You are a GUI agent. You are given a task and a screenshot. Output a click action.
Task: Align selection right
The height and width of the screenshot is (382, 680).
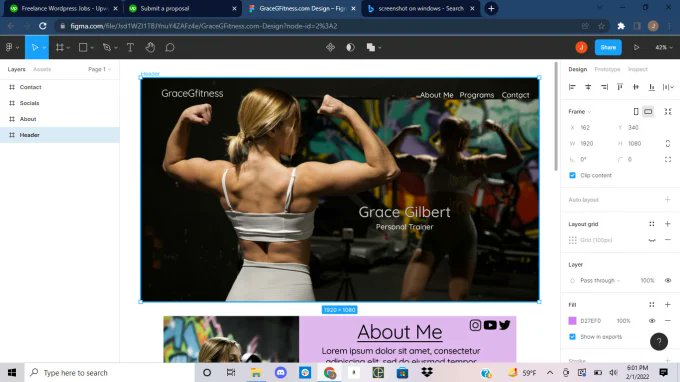[x=604, y=87]
